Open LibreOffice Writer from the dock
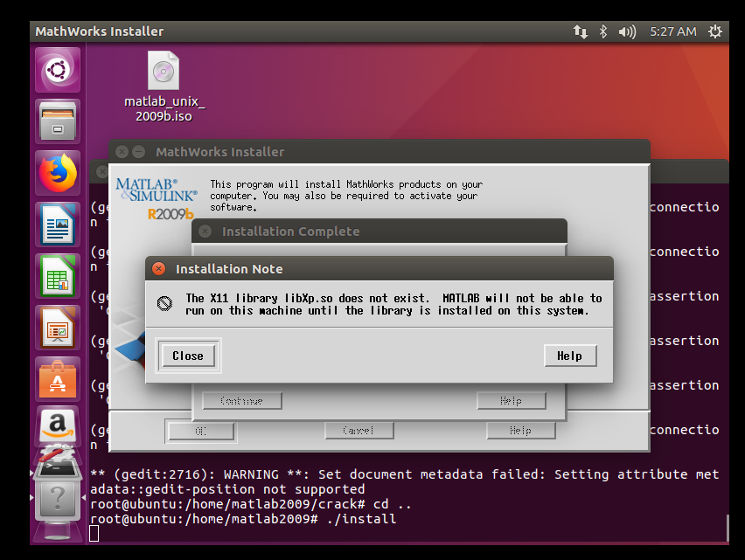Screen dimensions: 745x560 (x=58, y=224)
